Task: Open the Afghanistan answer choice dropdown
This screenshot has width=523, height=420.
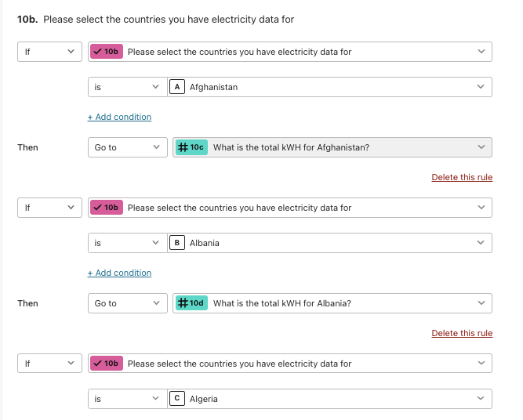Action: point(329,87)
